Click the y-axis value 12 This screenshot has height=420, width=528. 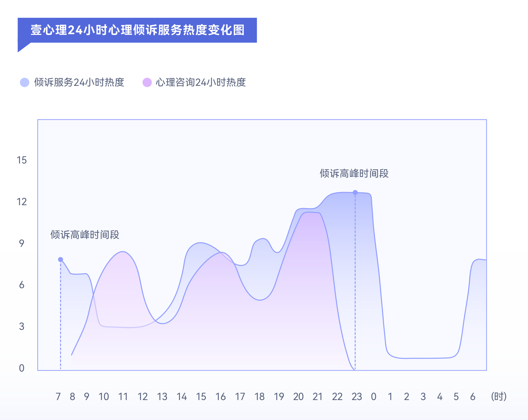[22, 202]
